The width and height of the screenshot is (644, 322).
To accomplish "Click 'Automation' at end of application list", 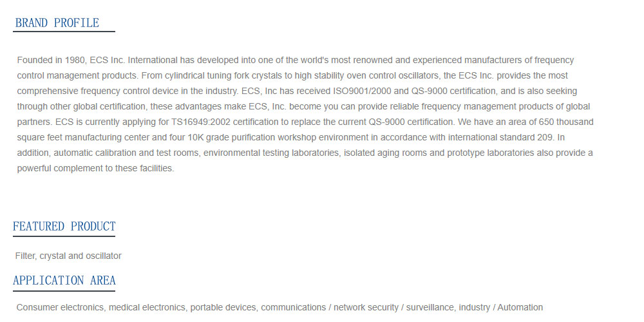I will click(520, 307).
